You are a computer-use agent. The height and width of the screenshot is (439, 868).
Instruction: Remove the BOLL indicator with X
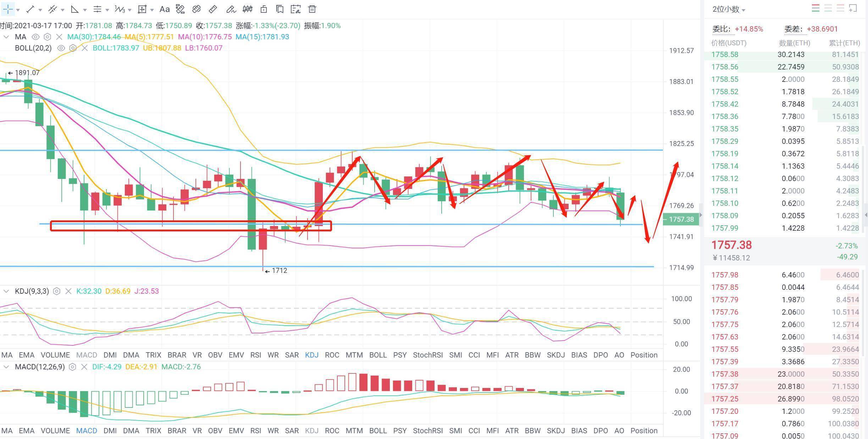(x=85, y=48)
